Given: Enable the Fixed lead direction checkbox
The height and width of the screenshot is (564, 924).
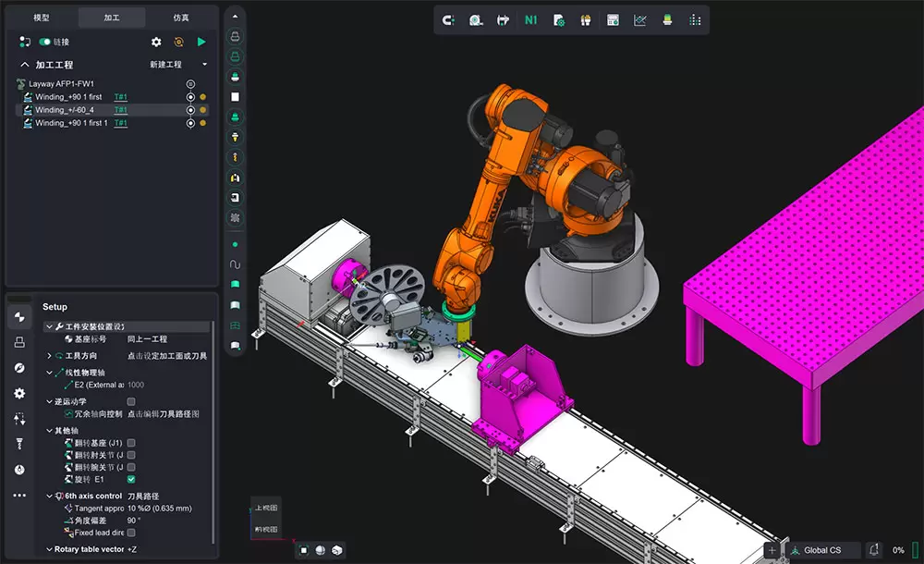Looking at the screenshot, I should pos(131,533).
